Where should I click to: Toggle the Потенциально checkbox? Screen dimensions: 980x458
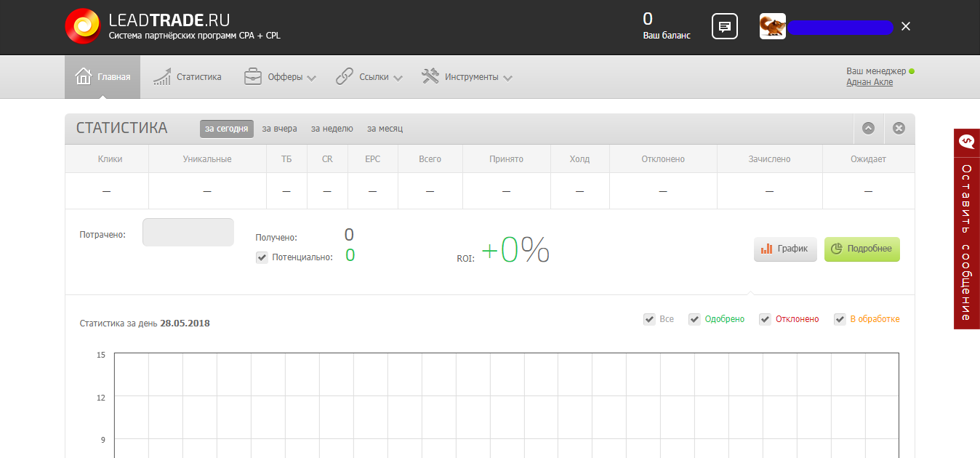[262, 257]
